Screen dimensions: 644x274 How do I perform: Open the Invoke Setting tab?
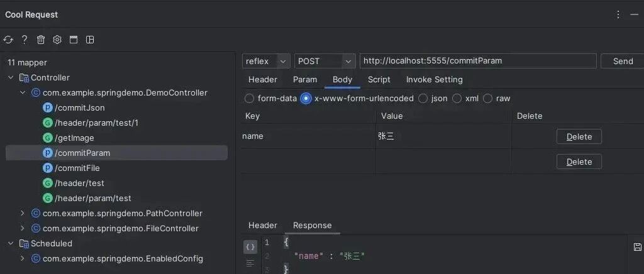[x=435, y=80]
